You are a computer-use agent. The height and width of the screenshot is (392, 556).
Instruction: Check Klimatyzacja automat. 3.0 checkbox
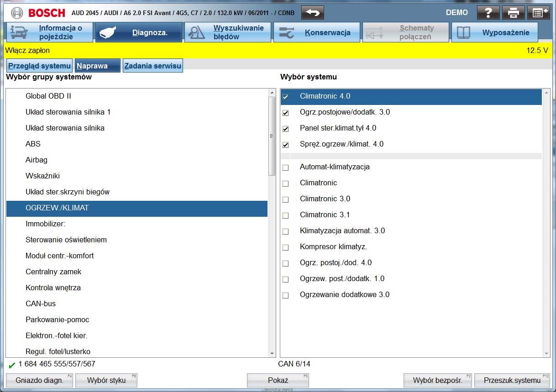pyautogui.click(x=285, y=231)
